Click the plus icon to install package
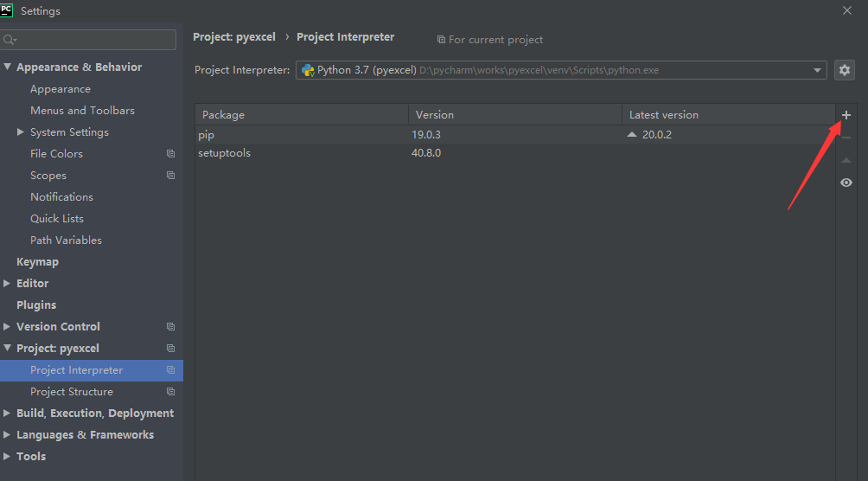The height and width of the screenshot is (481, 868). [x=846, y=115]
